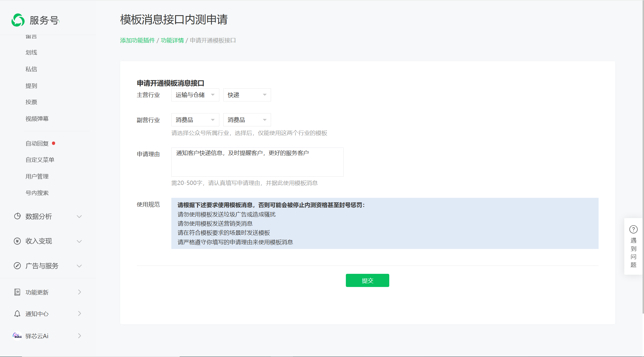Click the green WeChat service account logo

click(18, 20)
